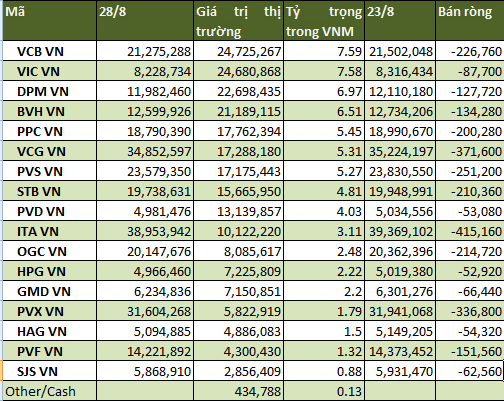The height and width of the screenshot is (401, 504).
Task: Click the VIC VN ticker cell
Action: pos(50,71)
